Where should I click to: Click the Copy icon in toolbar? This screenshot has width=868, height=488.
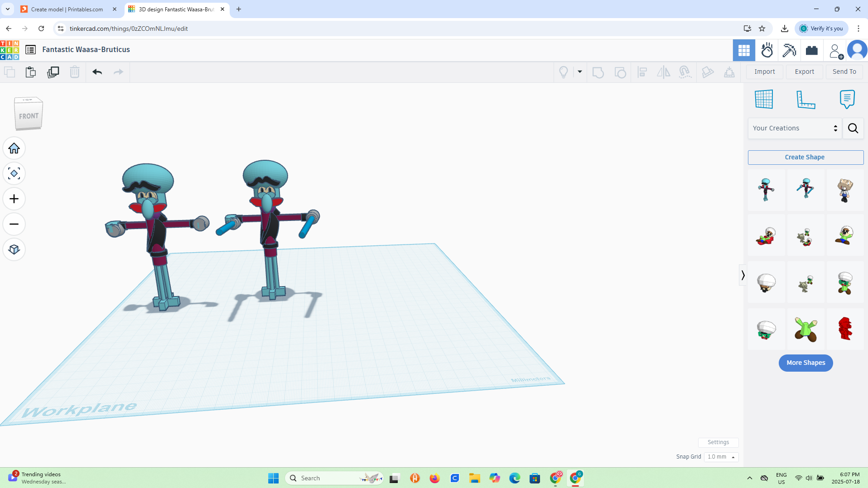click(x=10, y=72)
